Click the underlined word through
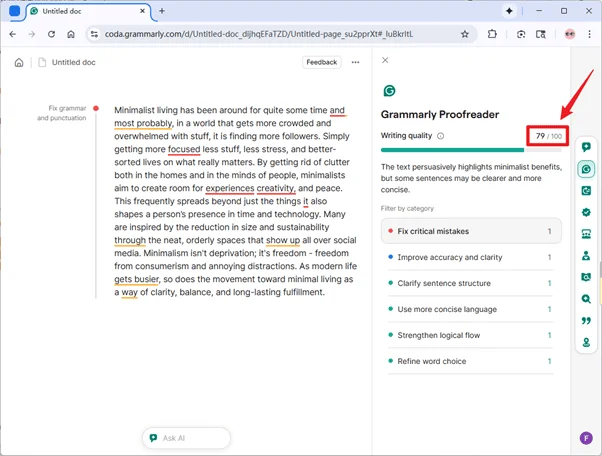The width and height of the screenshot is (602, 456). coord(130,240)
